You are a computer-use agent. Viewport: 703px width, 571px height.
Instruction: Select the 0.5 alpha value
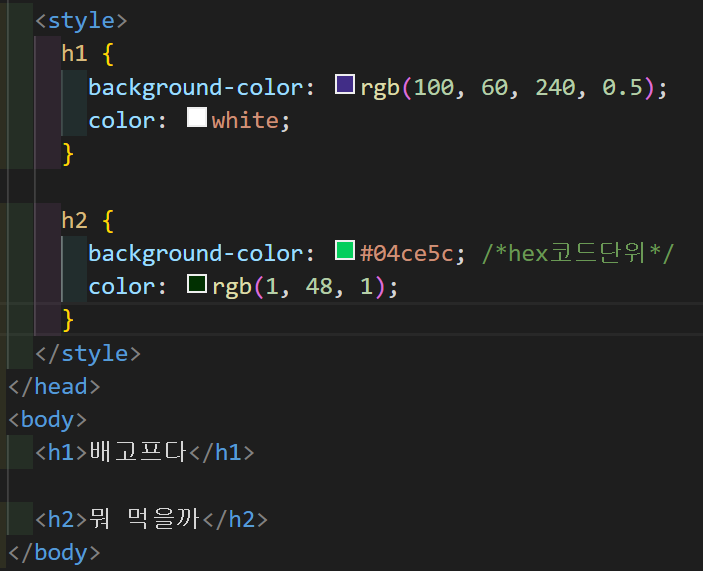click(622, 87)
